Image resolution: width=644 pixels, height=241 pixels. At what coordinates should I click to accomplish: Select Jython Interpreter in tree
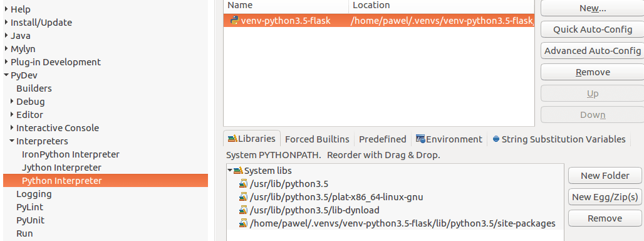tap(61, 168)
